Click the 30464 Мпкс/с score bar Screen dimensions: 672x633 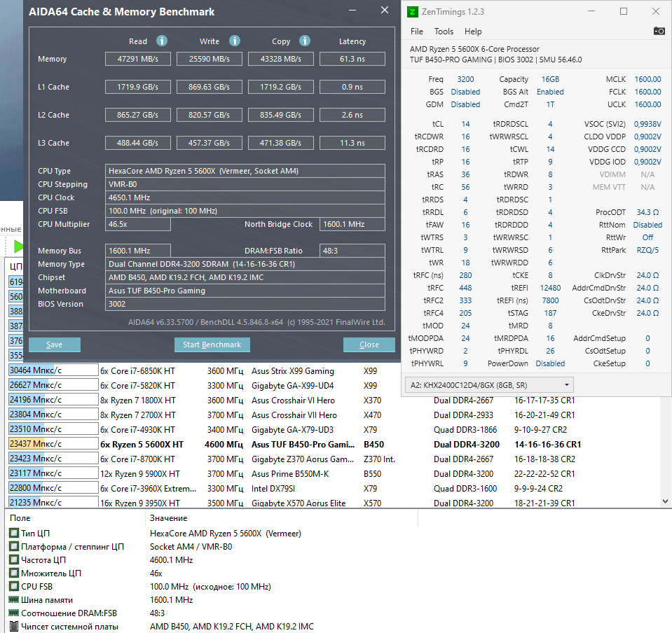(x=53, y=370)
